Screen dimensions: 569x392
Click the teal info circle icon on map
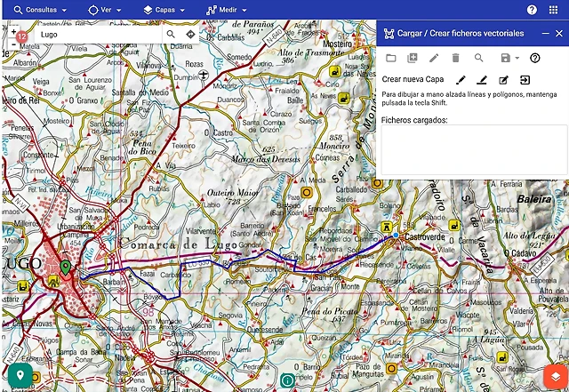point(287,380)
